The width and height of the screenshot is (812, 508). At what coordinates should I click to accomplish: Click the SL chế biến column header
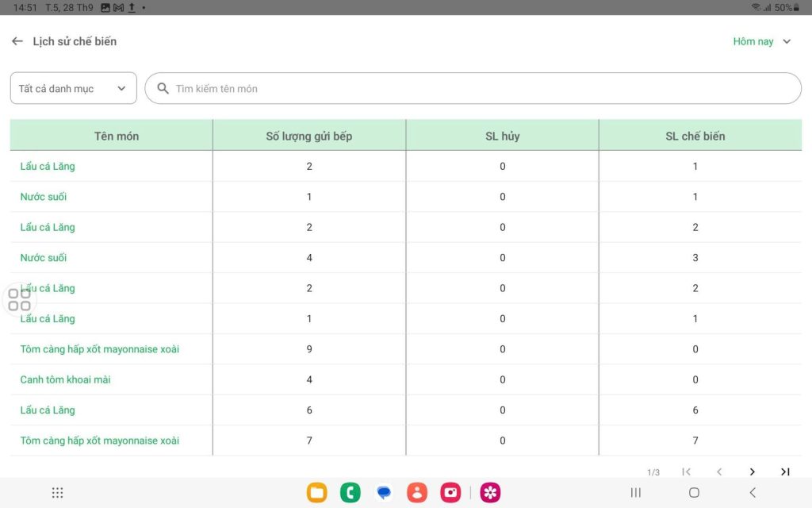click(695, 136)
